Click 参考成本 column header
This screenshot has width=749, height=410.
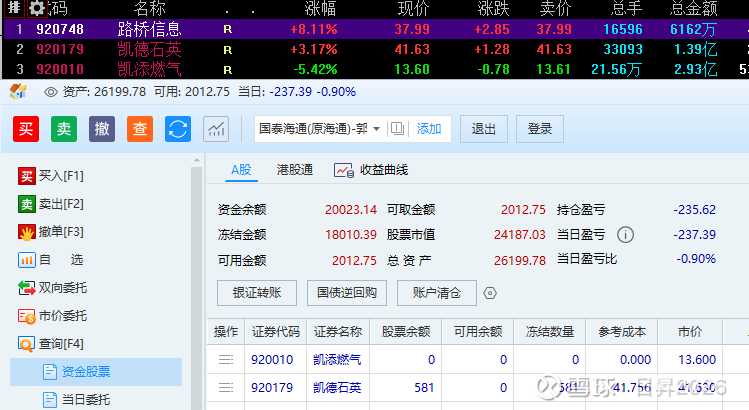tap(622, 332)
